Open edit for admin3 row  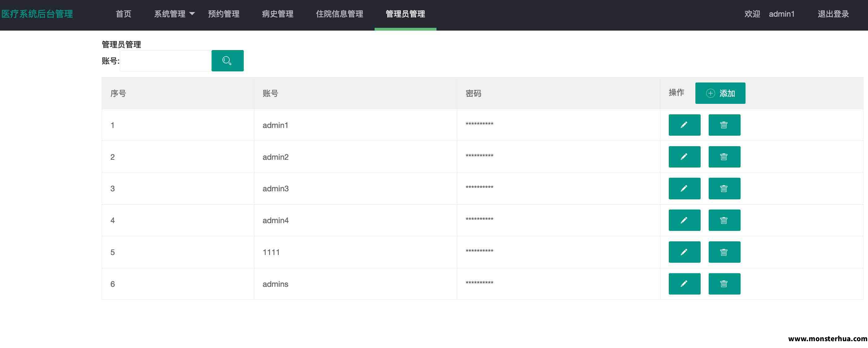point(684,189)
